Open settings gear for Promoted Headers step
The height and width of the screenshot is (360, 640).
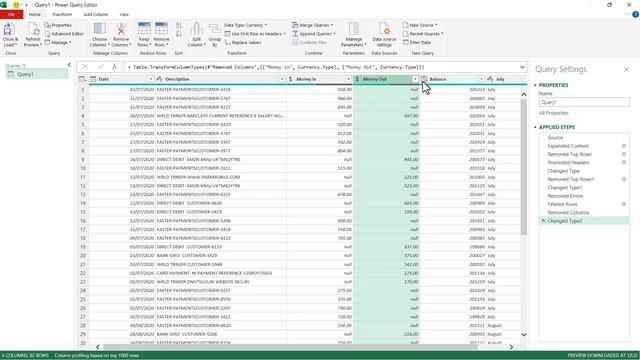[624, 162]
